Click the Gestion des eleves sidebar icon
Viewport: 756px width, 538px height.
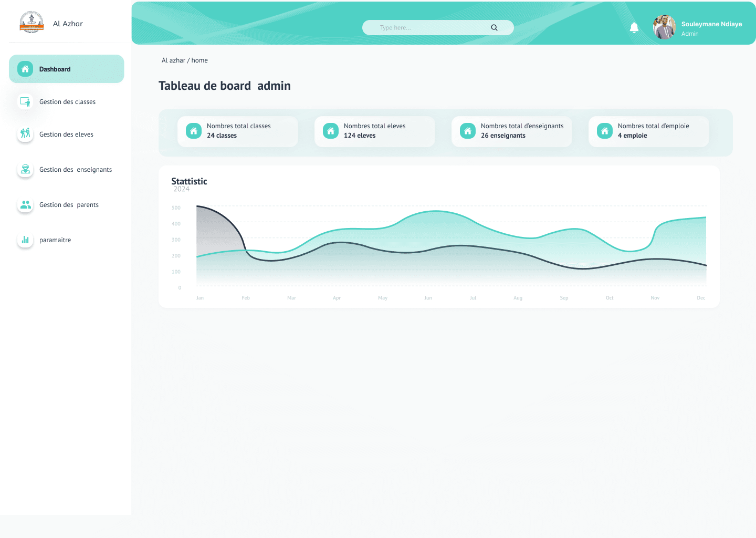[x=25, y=133]
